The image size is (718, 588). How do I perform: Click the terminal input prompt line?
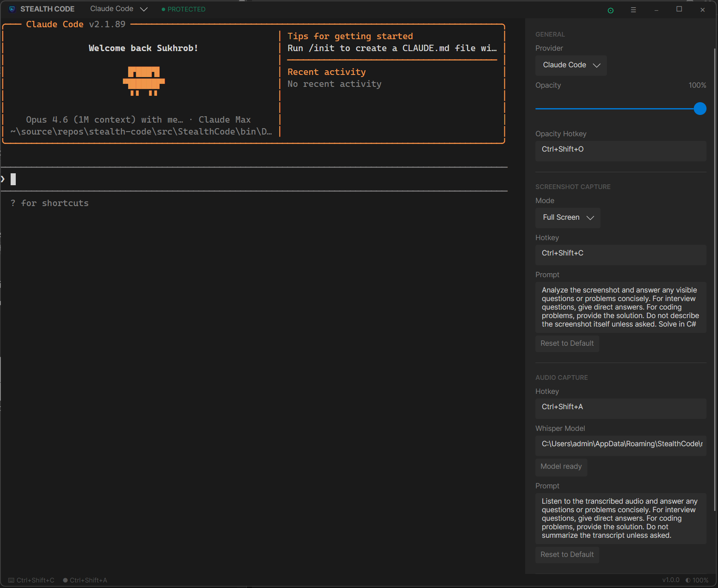[x=254, y=179]
